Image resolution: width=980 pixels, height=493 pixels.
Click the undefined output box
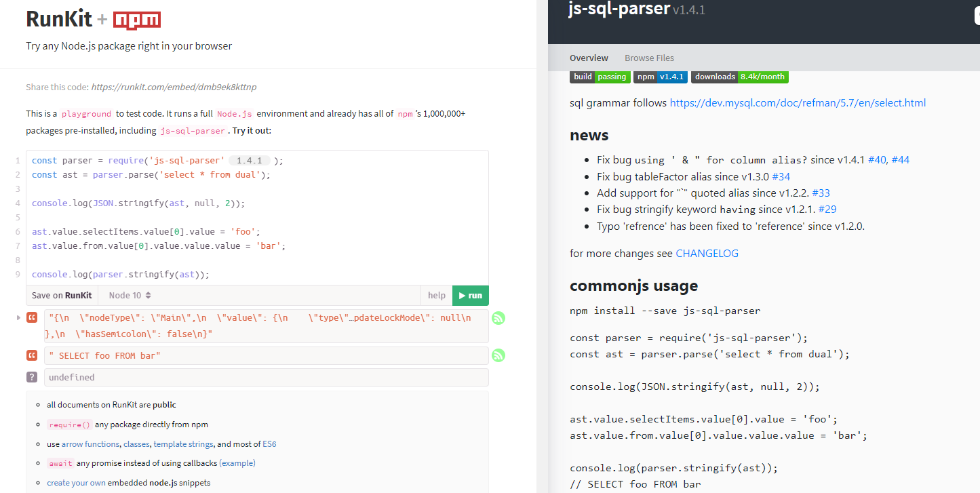coord(267,378)
